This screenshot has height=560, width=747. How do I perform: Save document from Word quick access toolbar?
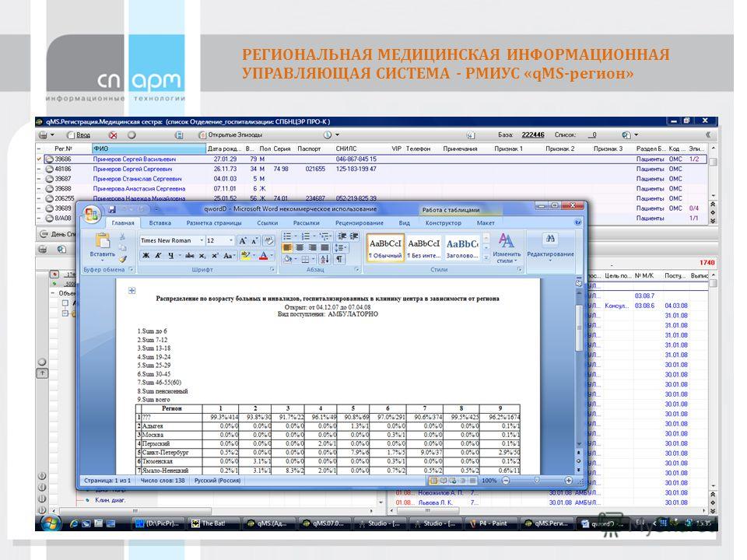point(112,209)
